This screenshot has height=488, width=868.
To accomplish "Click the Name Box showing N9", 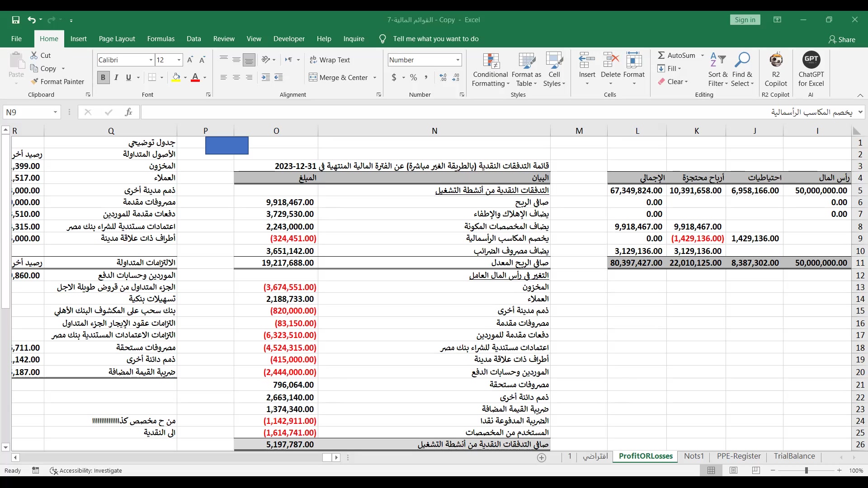I will tap(27, 112).
